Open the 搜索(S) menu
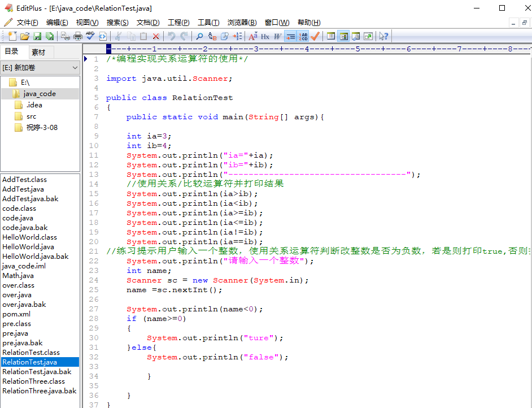Screen dimensions: 532x408 [x=117, y=23]
